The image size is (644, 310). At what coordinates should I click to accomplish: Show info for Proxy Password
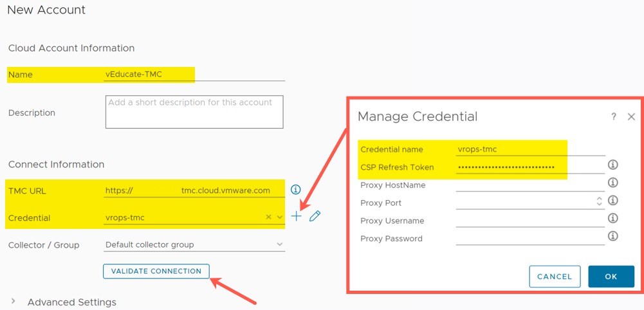(612, 236)
